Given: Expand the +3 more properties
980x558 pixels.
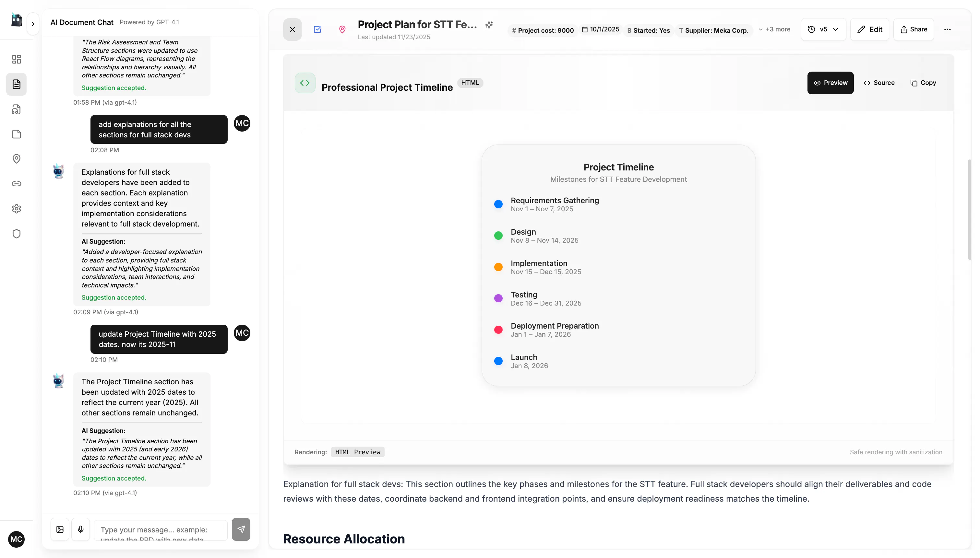Looking at the screenshot, I should [774, 29].
